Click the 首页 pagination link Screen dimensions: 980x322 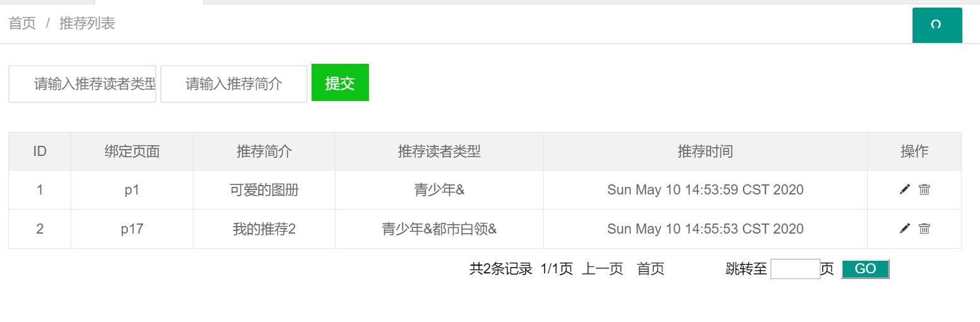(651, 269)
